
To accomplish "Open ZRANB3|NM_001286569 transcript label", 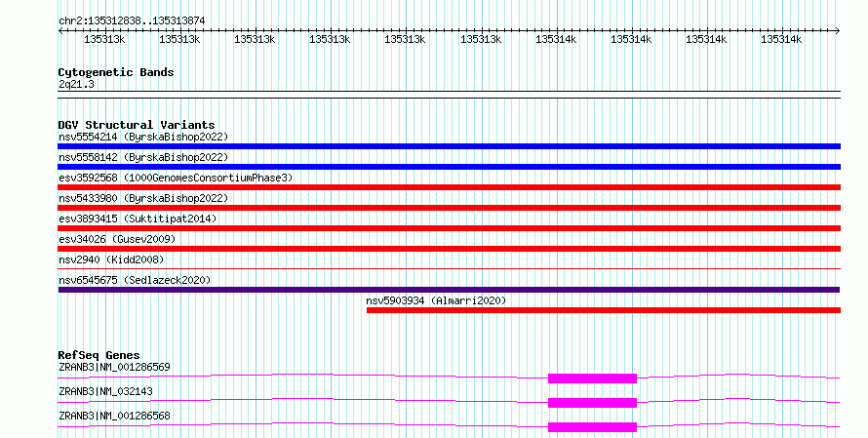I will (x=114, y=367).
